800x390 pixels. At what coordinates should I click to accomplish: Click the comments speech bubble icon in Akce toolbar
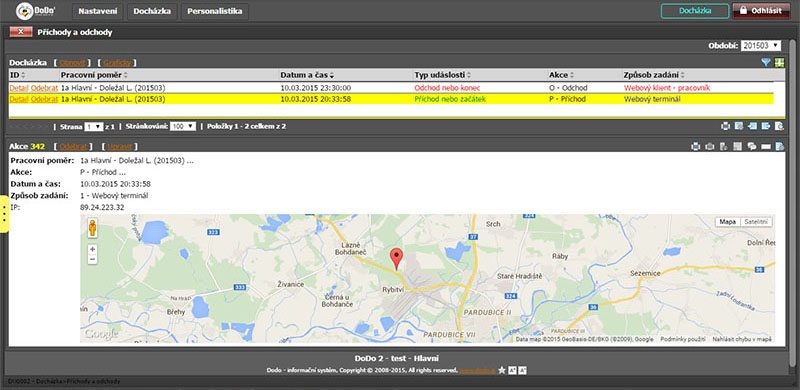tap(752, 147)
